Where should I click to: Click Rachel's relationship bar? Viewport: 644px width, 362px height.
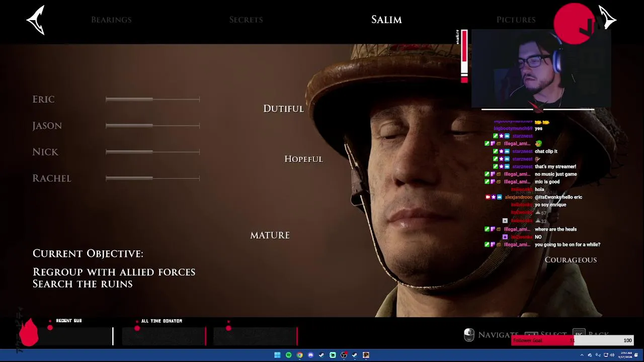point(152,177)
